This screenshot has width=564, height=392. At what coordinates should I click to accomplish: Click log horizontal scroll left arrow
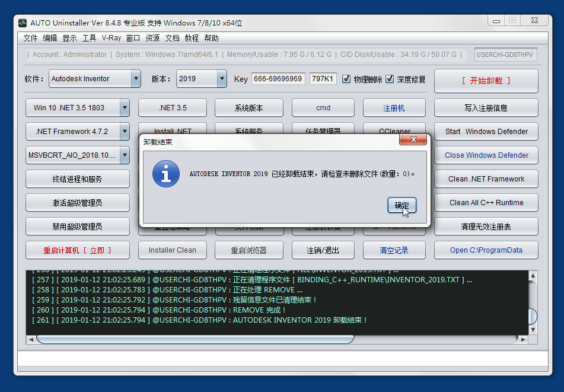31,339
